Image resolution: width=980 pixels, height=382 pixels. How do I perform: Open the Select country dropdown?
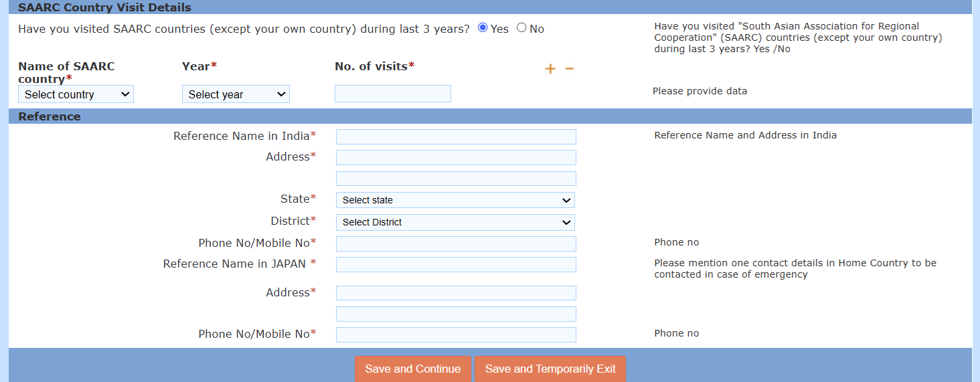(x=76, y=94)
